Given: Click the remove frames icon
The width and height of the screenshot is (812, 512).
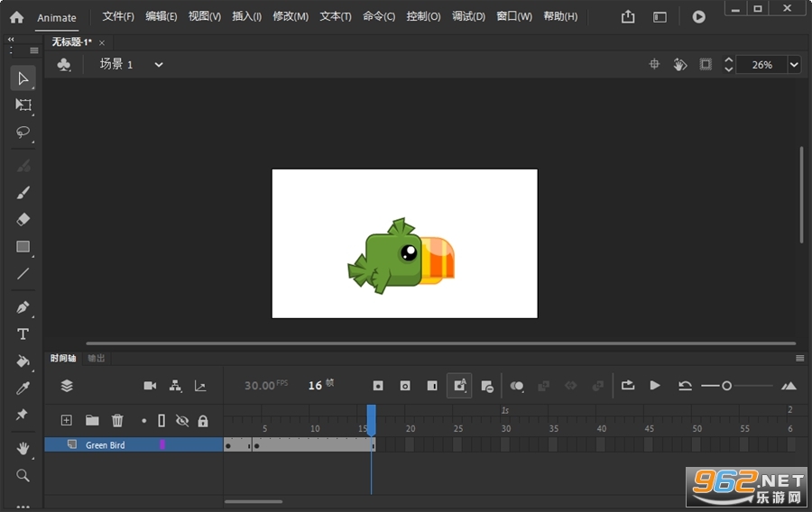Looking at the screenshot, I should [x=487, y=387].
